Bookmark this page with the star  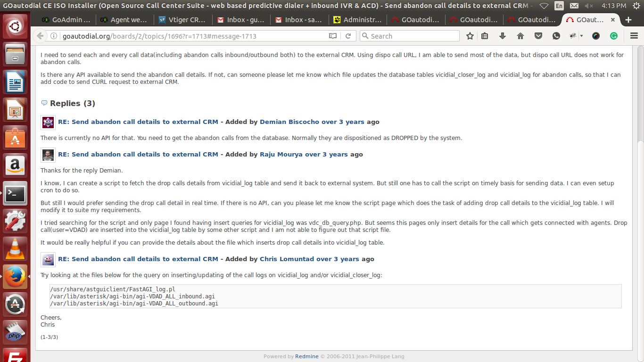point(470,36)
